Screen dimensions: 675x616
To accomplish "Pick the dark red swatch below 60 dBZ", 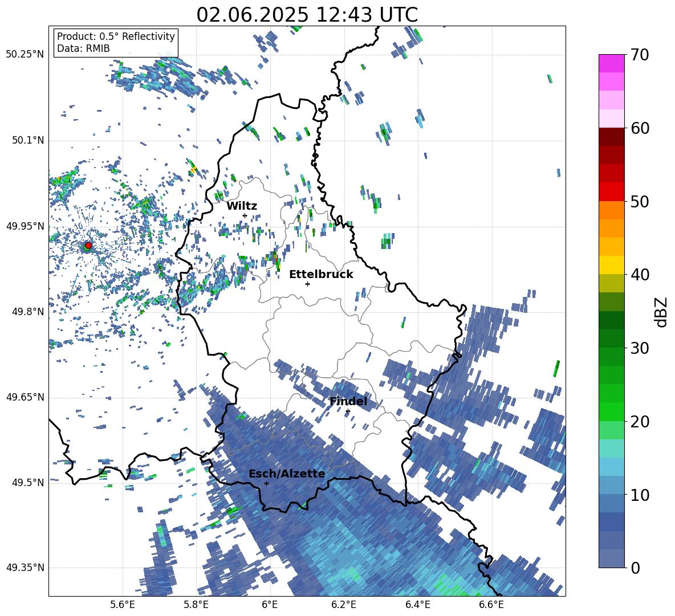I will tap(611, 137).
